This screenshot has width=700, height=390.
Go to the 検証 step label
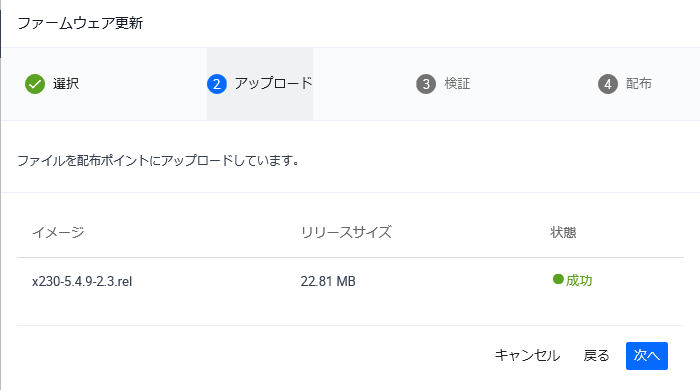pos(457,84)
